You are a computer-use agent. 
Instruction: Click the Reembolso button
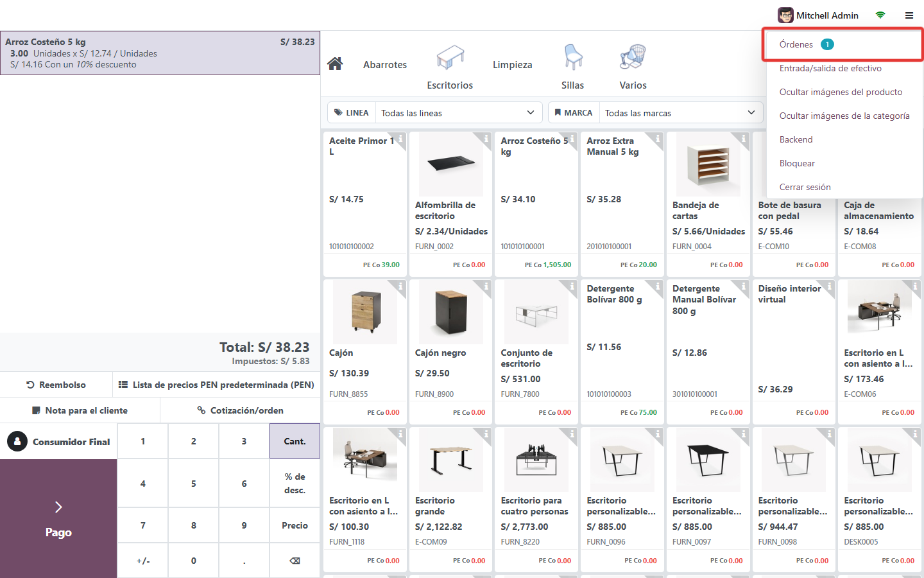pyautogui.click(x=56, y=385)
